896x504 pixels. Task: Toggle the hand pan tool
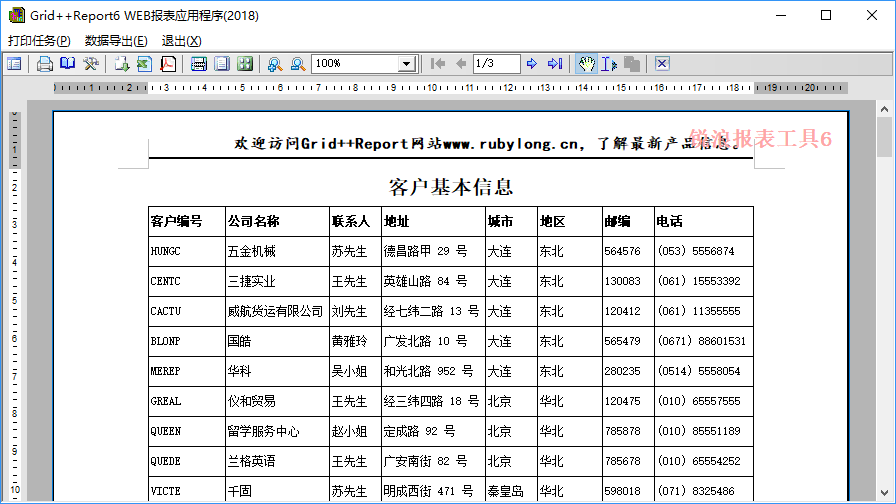click(x=587, y=64)
